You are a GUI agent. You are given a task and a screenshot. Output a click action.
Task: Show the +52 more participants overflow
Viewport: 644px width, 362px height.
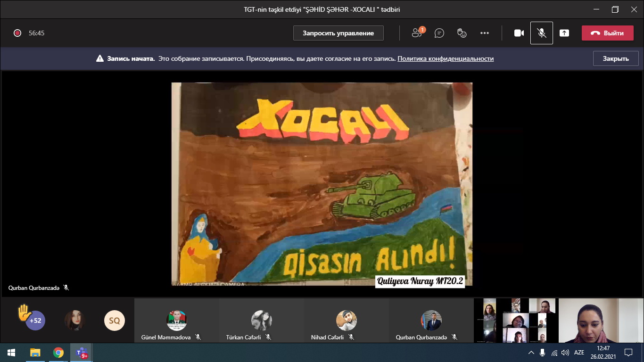click(35, 321)
